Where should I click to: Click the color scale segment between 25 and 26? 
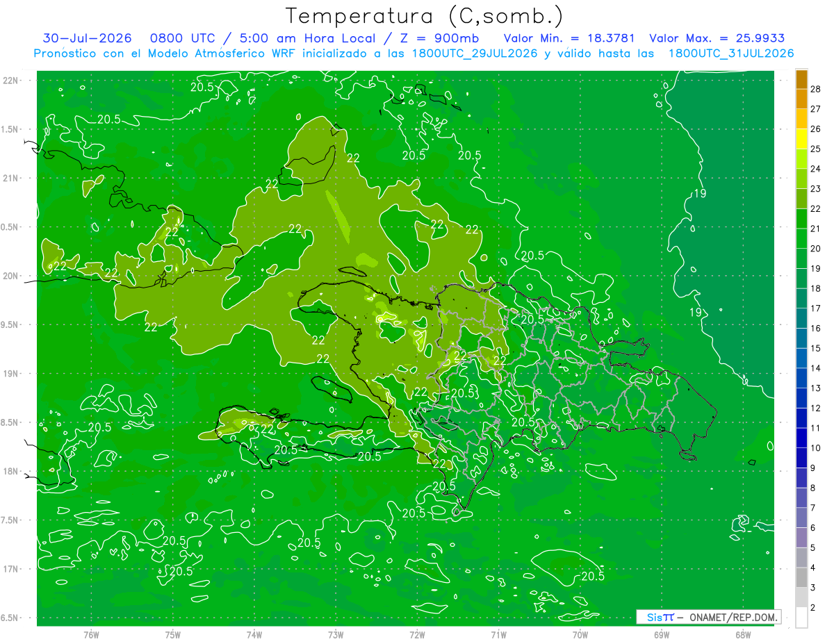801,139
